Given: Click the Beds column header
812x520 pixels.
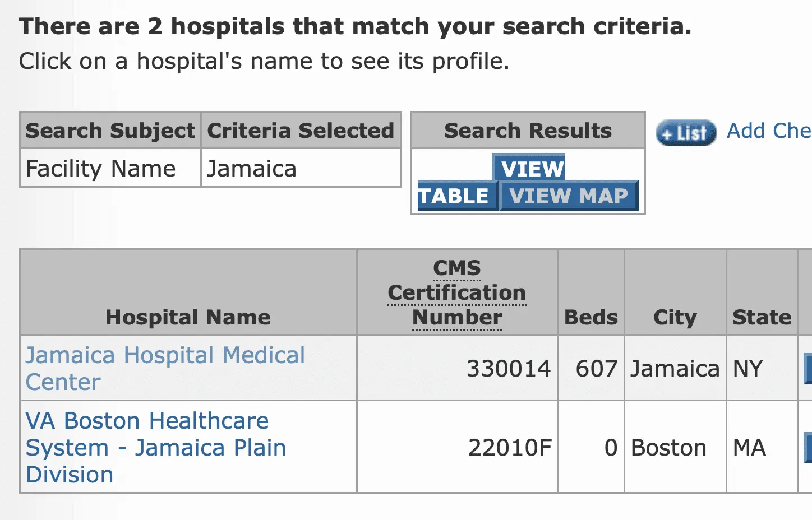Looking at the screenshot, I should (x=590, y=317).
